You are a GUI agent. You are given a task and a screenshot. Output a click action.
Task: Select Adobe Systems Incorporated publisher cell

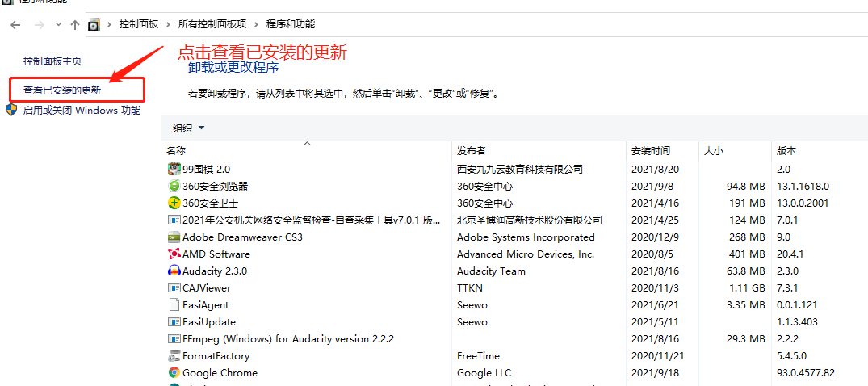(526, 237)
